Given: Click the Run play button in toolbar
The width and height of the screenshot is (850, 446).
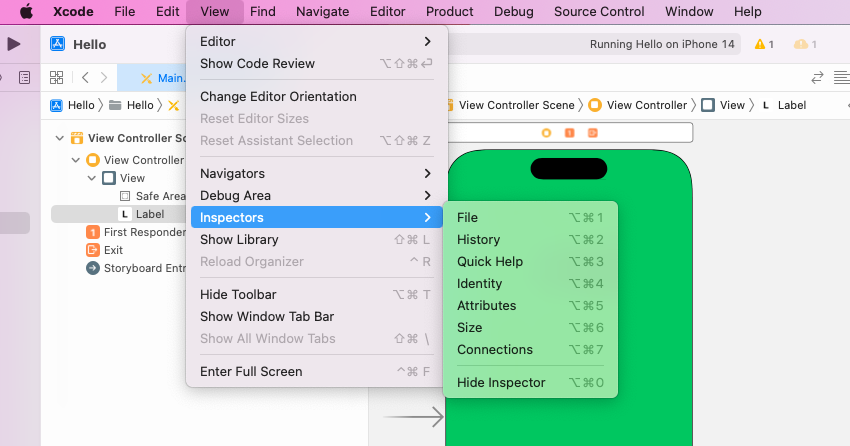Looking at the screenshot, I should pos(14,44).
